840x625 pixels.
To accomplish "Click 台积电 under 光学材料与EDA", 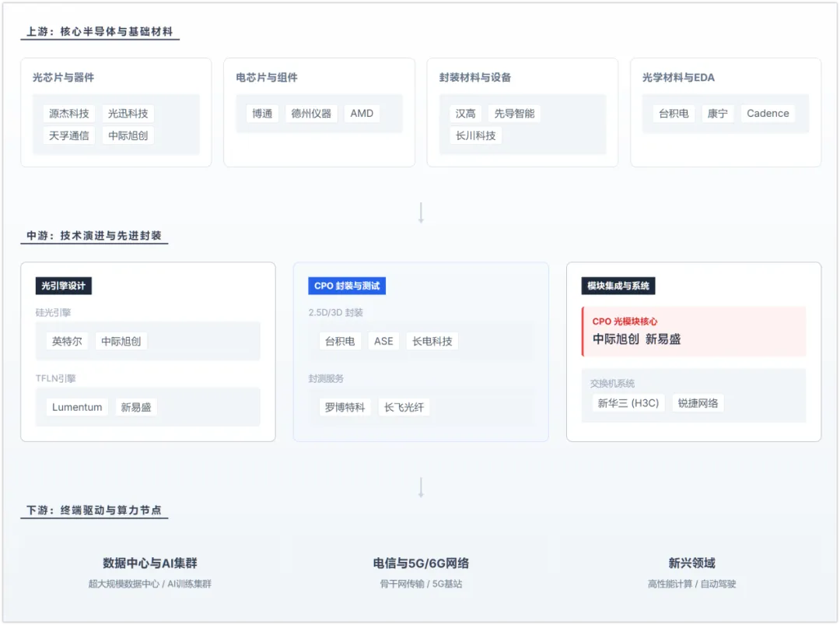I will [x=674, y=114].
